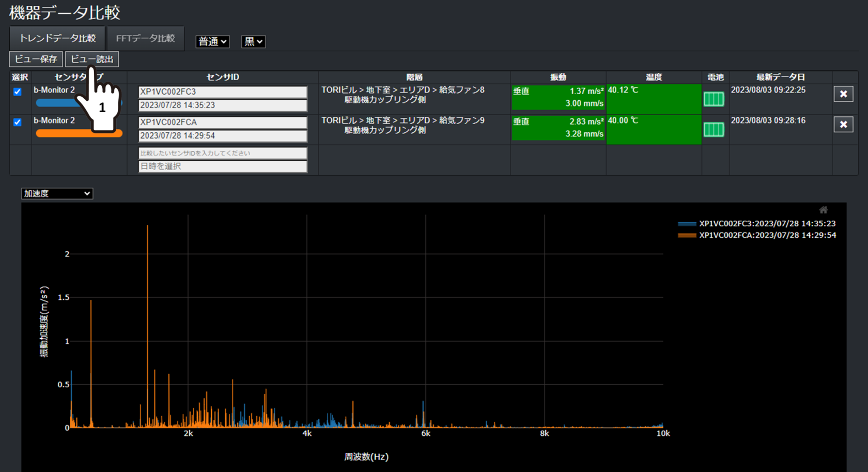
Task: Uncheck selection for sensor XP1VC002FC3
Action: [x=18, y=92]
